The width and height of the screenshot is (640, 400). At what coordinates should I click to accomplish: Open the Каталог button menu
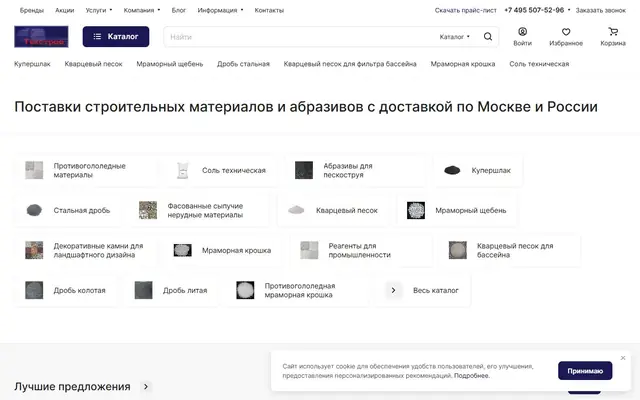pos(116,37)
